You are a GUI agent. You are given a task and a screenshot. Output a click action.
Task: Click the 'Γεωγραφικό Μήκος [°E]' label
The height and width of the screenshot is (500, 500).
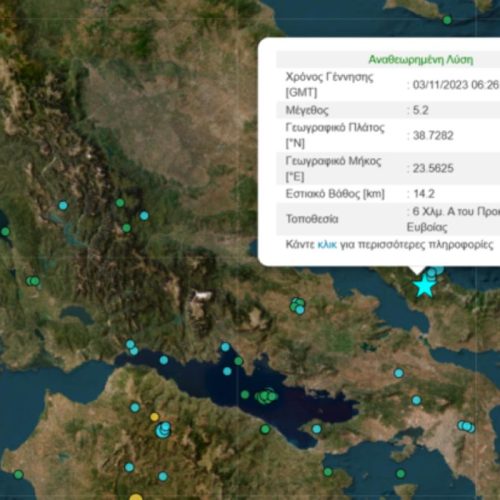click(x=333, y=169)
